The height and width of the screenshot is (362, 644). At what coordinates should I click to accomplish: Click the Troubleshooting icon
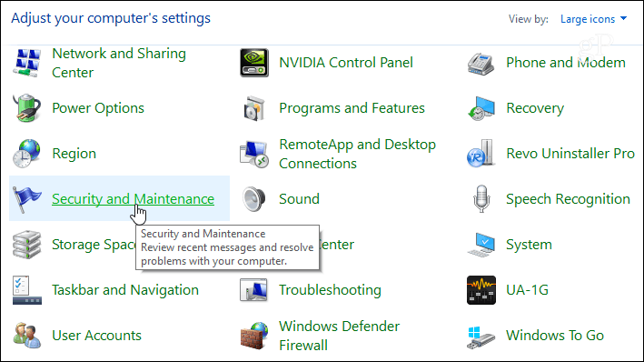(253, 290)
